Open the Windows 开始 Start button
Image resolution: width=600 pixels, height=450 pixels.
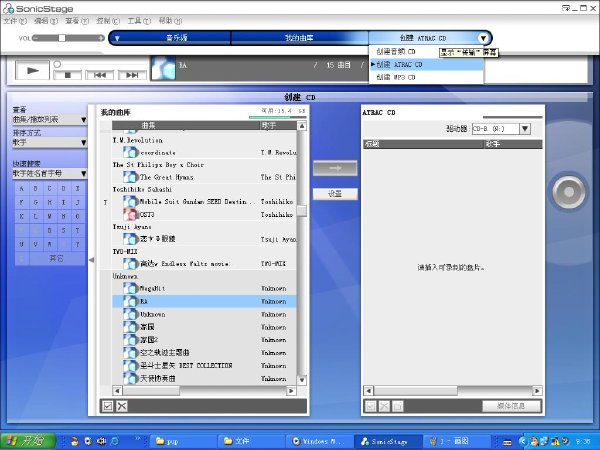(28, 441)
